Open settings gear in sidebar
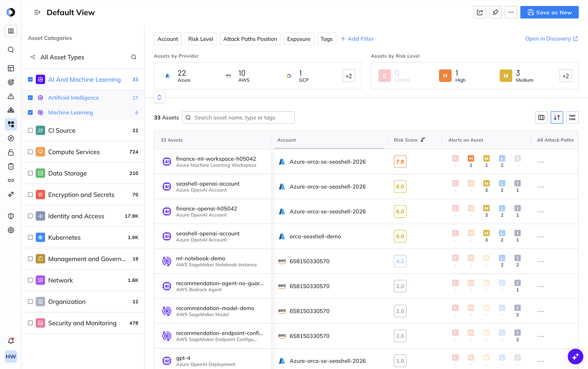This screenshot has width=588, height=369. point(11,230)
